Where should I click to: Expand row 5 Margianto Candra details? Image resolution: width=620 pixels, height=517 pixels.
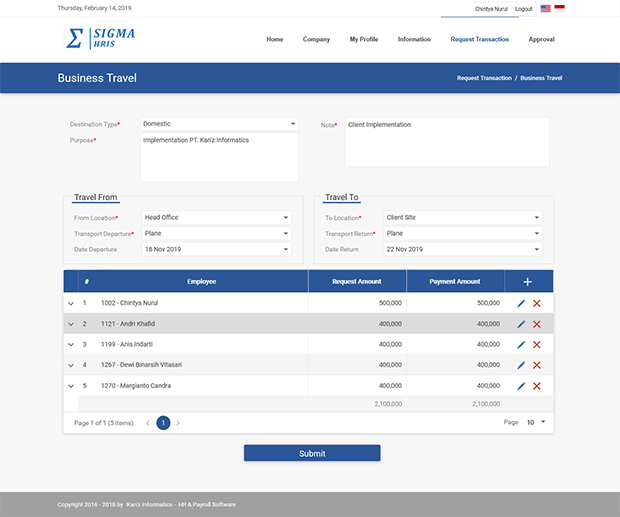(71, 386)
